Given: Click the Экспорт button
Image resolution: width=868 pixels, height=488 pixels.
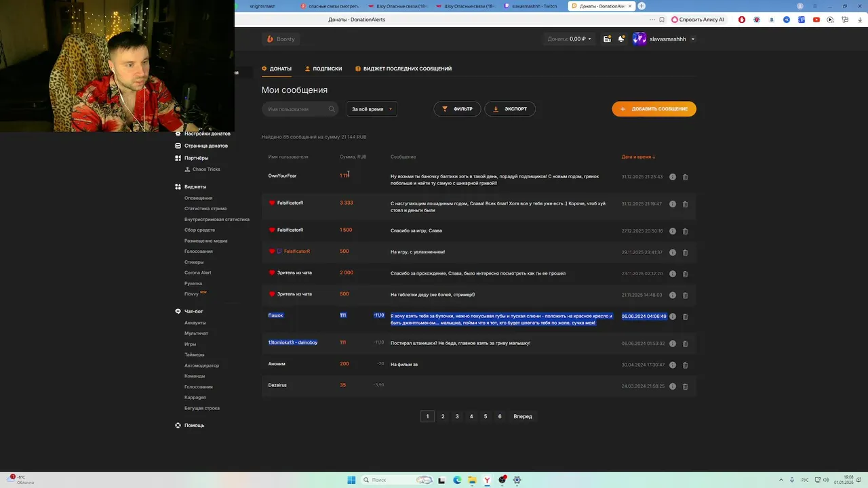Looking at the screenshot, I should pyautogui.click(x=510, y=109).
